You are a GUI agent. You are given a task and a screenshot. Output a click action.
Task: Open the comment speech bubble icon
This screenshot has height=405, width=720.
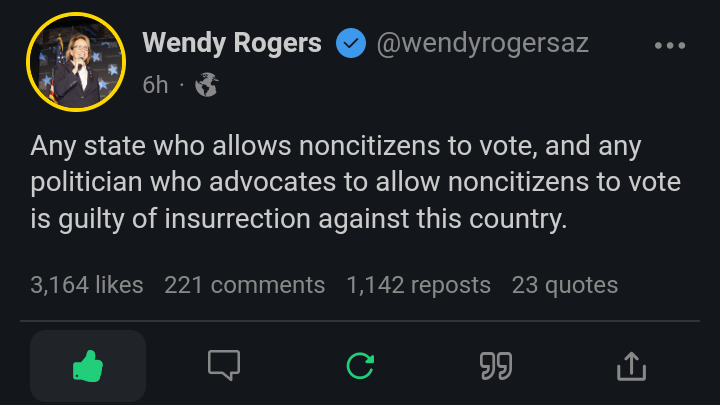coord(224,366)
